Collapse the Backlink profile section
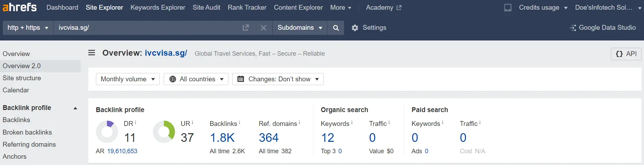 pos(75,108)
